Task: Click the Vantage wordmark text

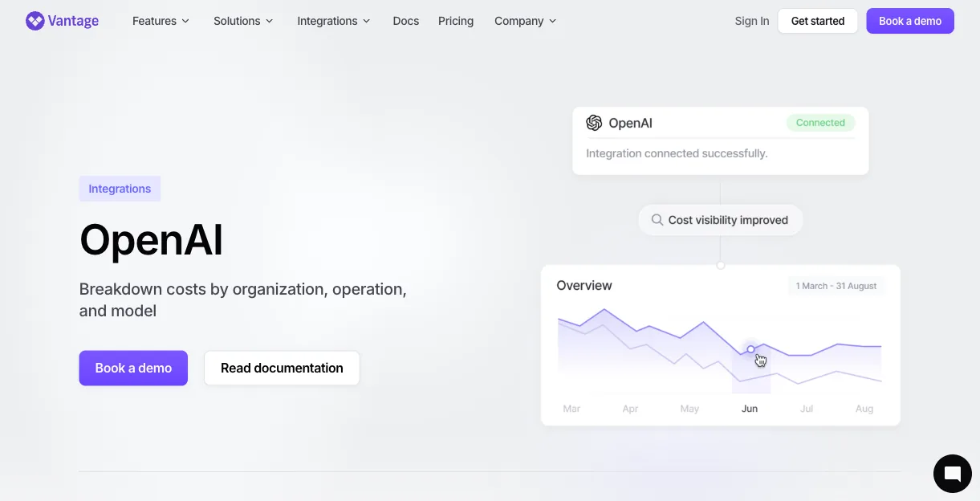Action: pos(73,21)
